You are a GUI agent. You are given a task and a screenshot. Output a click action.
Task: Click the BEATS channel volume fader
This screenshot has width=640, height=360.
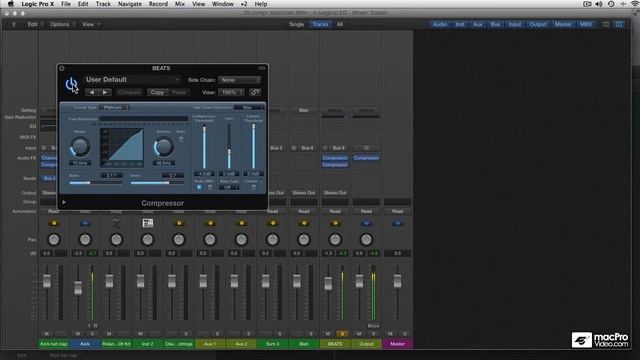point(328,283)
